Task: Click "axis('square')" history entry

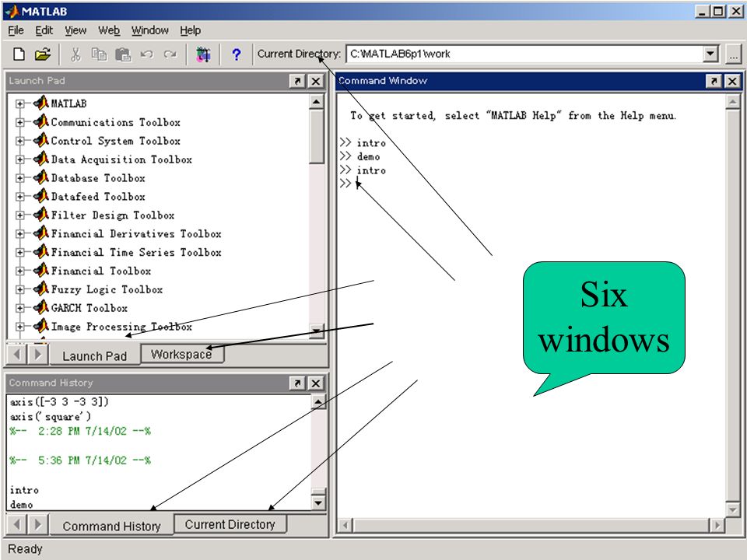Action: click(x=50, y=416)
